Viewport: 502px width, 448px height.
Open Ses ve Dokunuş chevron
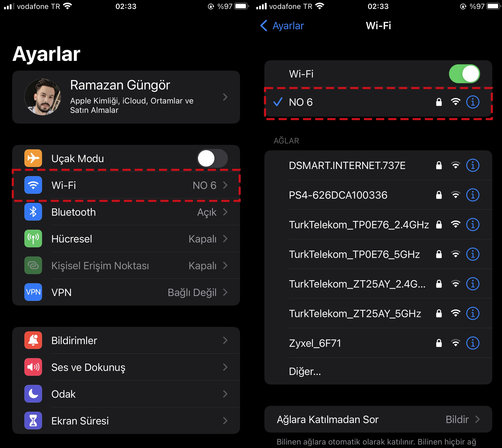click(x=225, y=367)
